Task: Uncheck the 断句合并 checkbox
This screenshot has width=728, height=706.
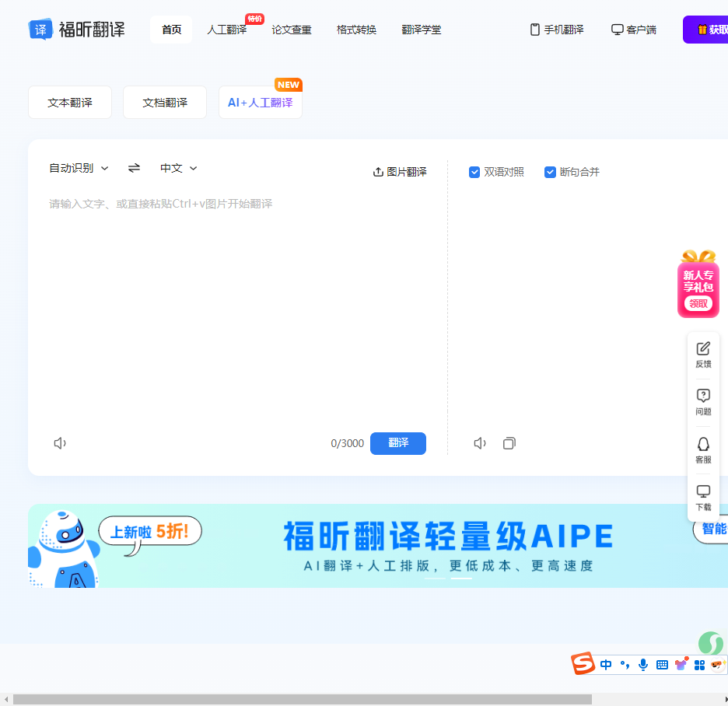Action: (550, 172)
